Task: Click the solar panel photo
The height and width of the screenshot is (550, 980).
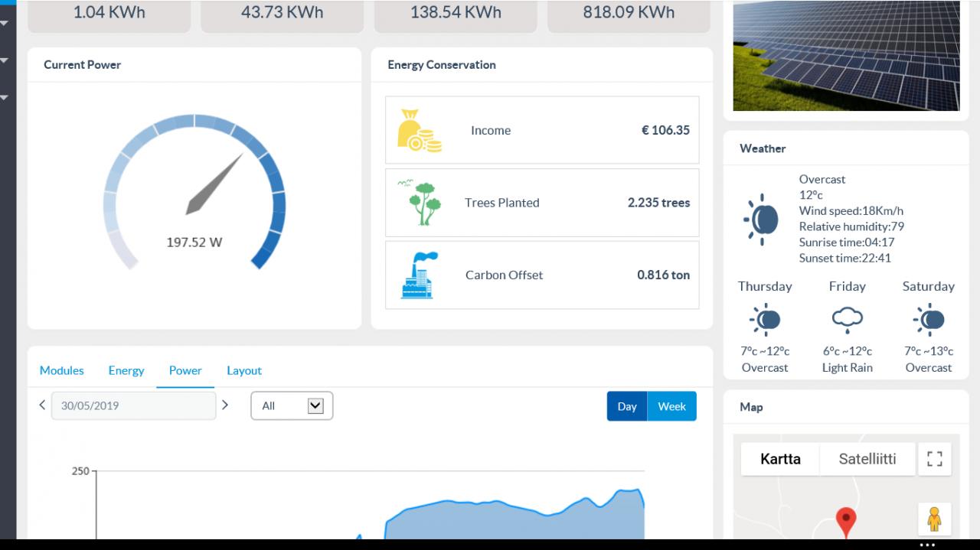Action: 846,55
